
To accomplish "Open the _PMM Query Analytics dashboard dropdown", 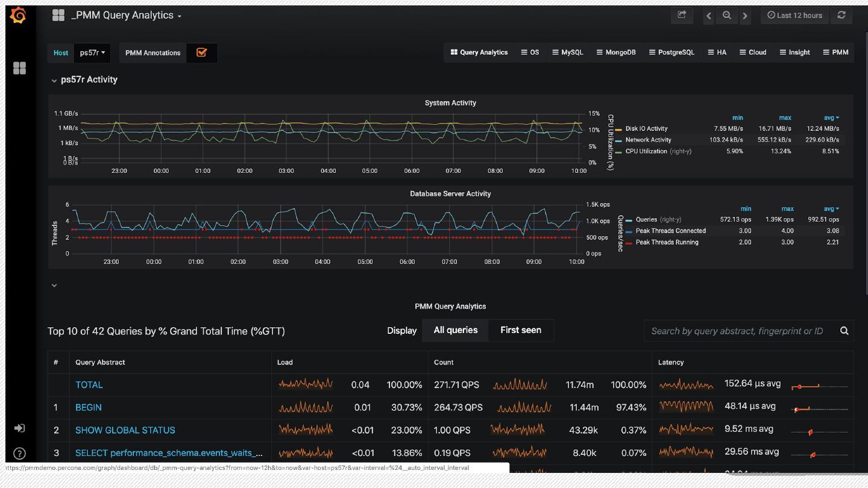I will [125, 16].
